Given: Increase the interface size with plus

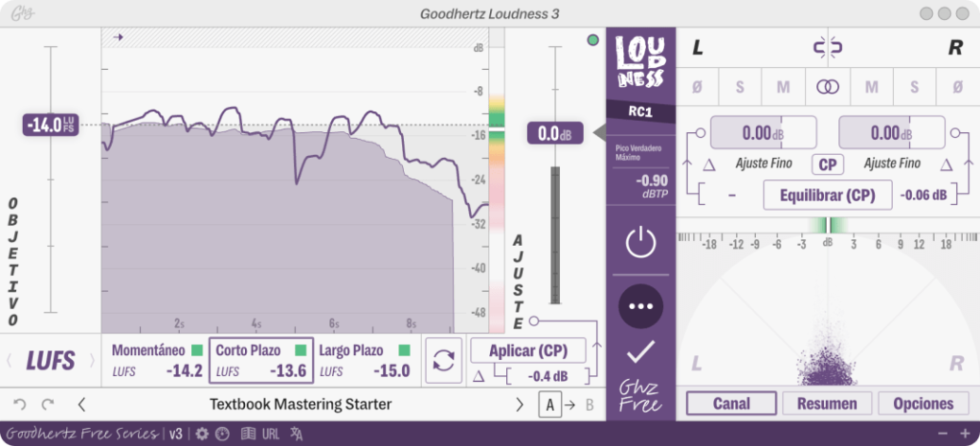Looking at the screenshot, I should [965, 434].
